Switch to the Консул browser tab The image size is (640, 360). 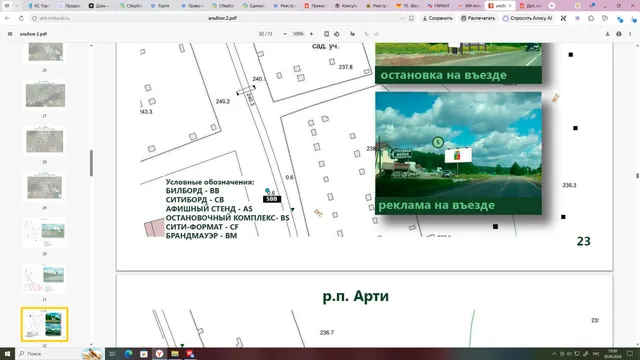[x=345, y=6]
